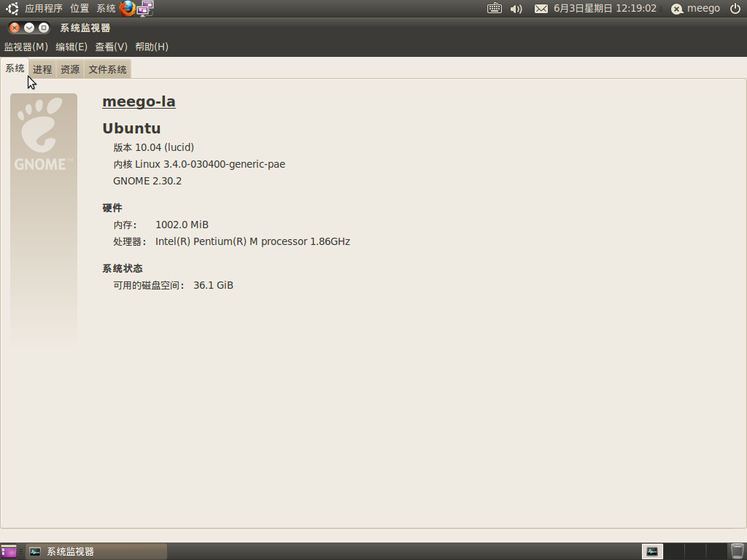Click the 内存: label
Screen dimensions: 747x560
[125, 225]
